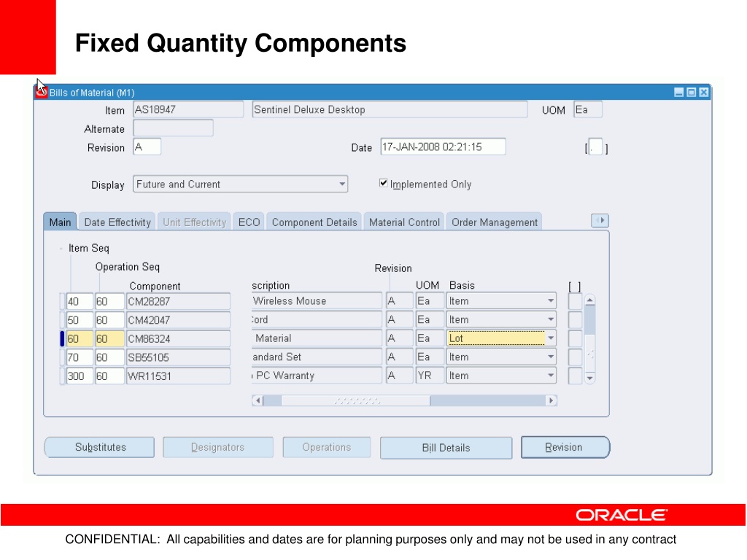Click the Operations button
The width and height of the screenshot is (747, 560).
[x=326, y=447]
